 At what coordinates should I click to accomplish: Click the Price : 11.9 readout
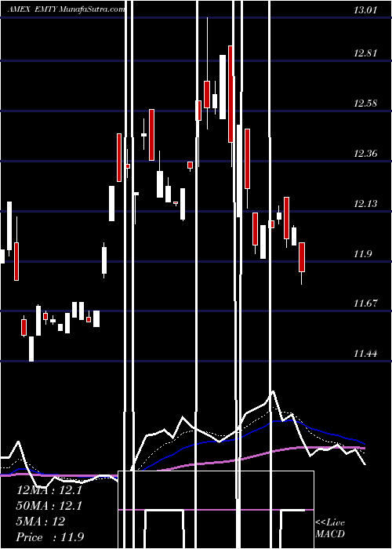coord(50,537)
